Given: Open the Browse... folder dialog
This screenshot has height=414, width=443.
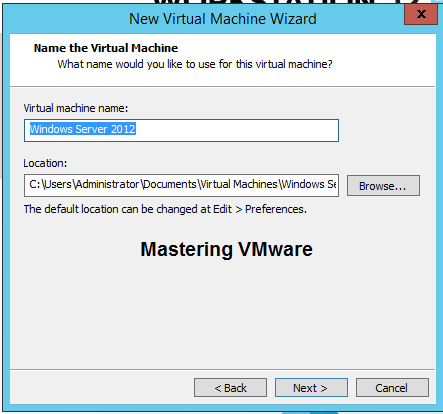Looking at the screenshot, I should click(383, 186).
